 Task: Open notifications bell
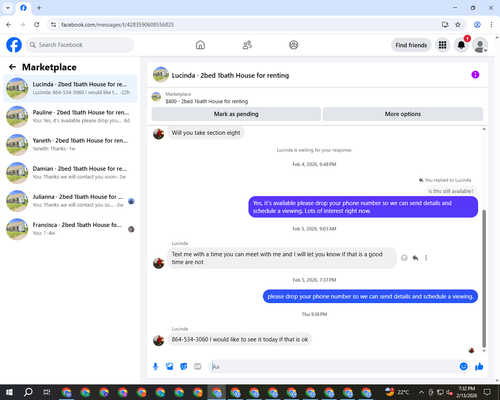tap(461, 45)
